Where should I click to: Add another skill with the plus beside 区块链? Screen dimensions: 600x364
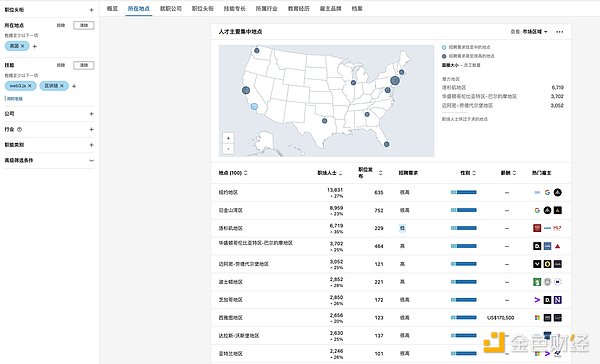tap(74, 86)
